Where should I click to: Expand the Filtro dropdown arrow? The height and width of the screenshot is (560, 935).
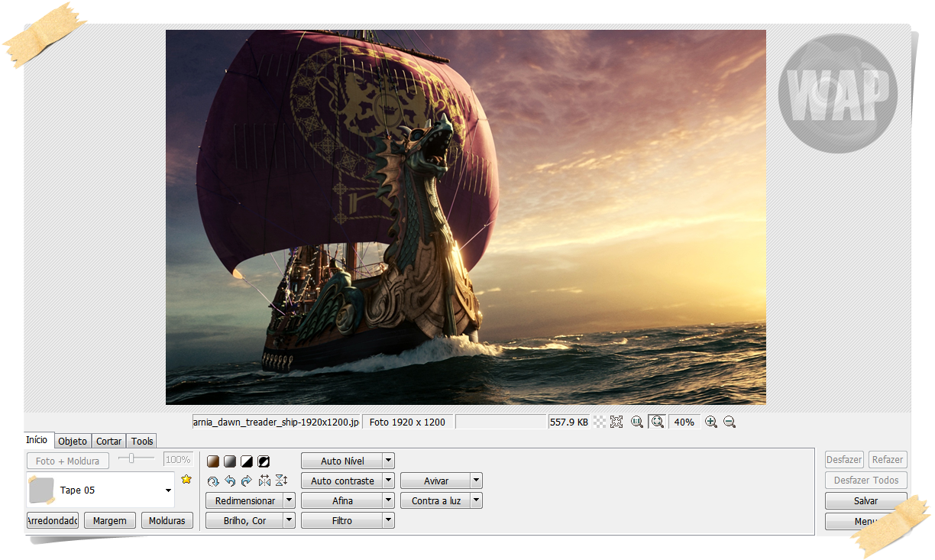389,520
